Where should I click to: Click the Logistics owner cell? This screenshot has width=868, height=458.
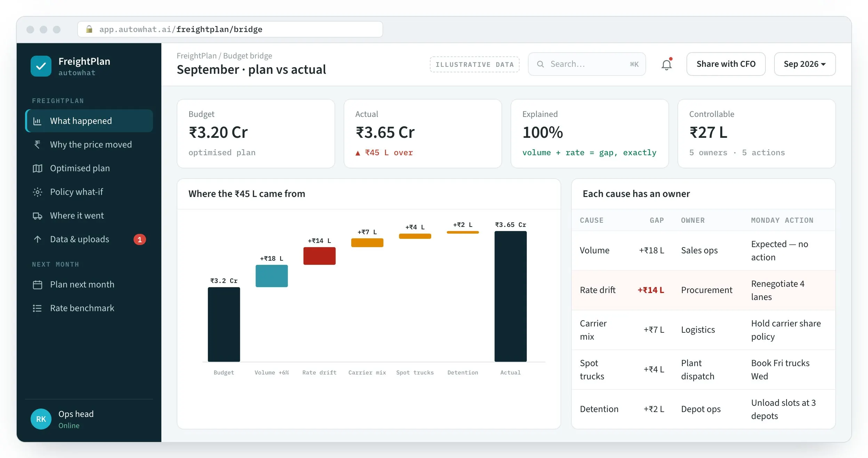[698, 330]
